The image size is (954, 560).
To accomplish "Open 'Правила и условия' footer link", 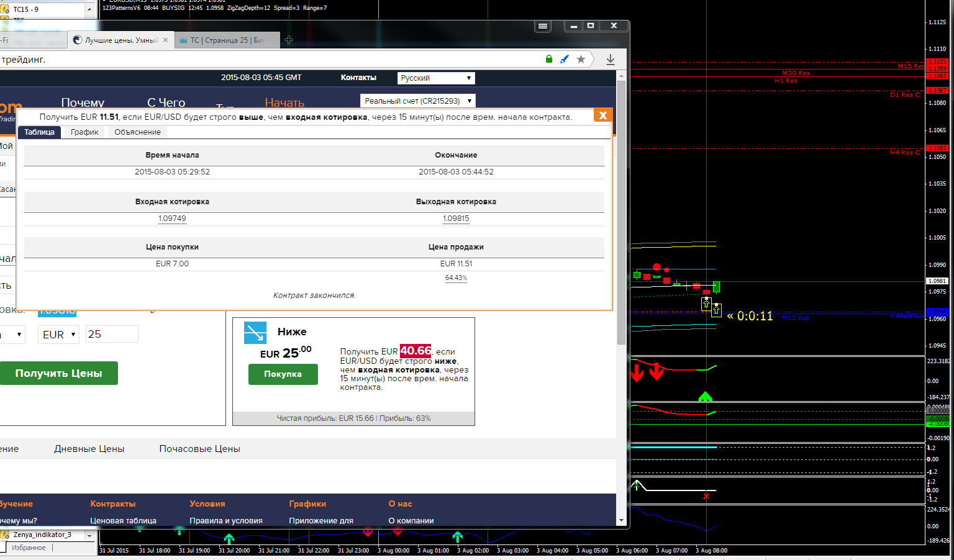I will (x=226, y=521).
